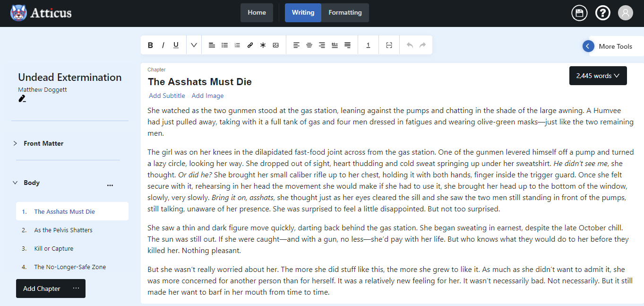Click the Add Subtitle link
The height and width of the screenshot is (306, 644).
(x=167, y=96)
